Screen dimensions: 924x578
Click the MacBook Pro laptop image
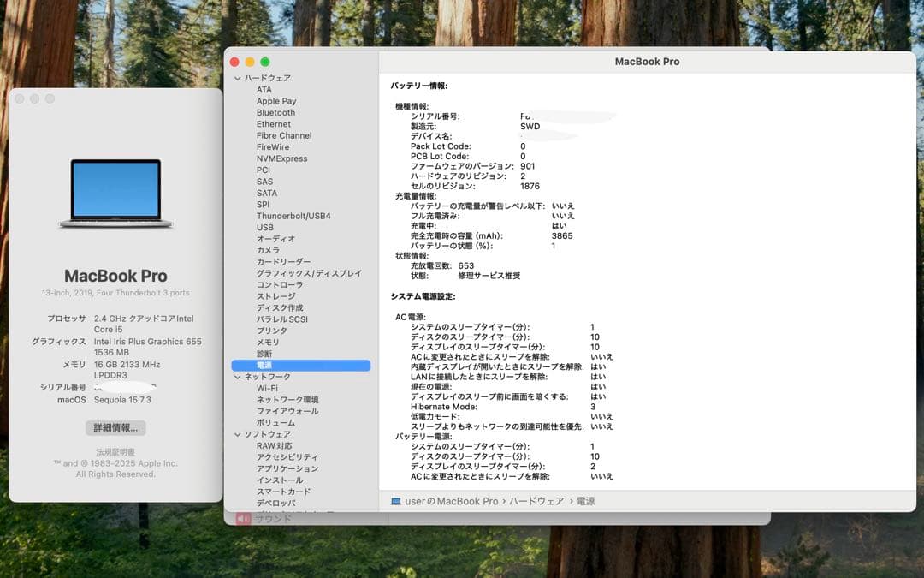[x=115, y=194]
